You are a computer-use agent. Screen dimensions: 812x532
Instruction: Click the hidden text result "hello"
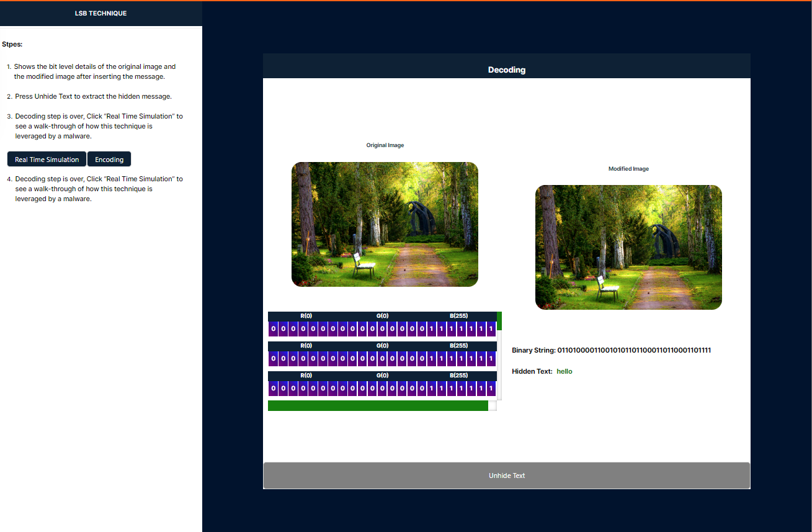564,371
